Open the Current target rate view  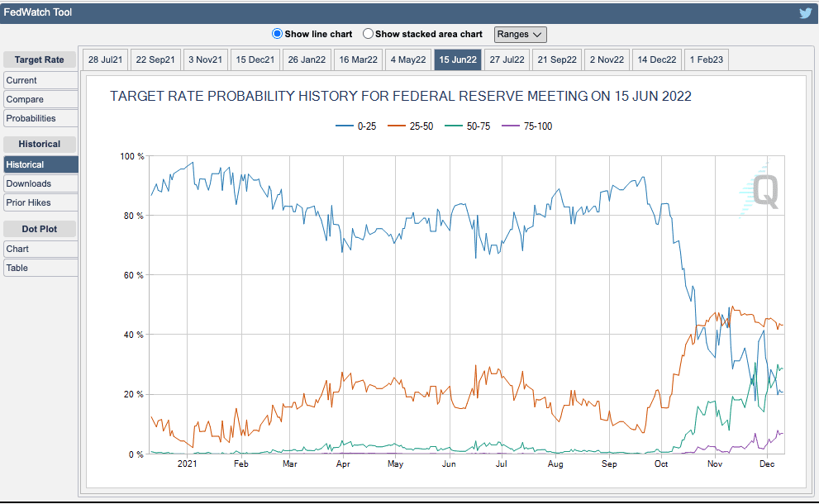click(x=40, y=80)
